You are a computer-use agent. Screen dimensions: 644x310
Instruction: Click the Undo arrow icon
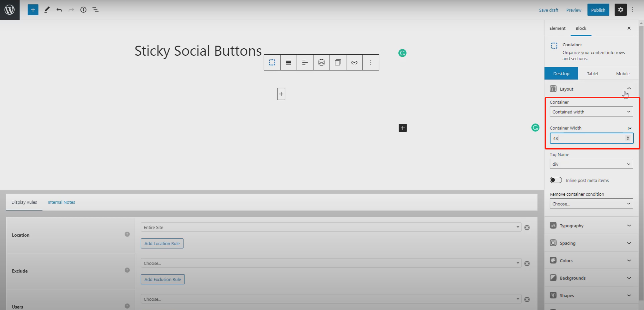pyautogui.click(x=59, y=10)
